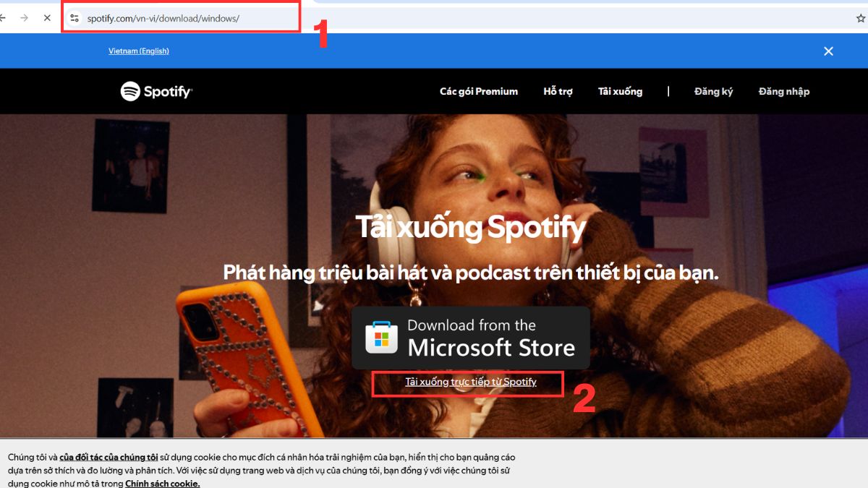
Task: Click the Tải xuống Spotify heading
Action: tap(470, 228)
